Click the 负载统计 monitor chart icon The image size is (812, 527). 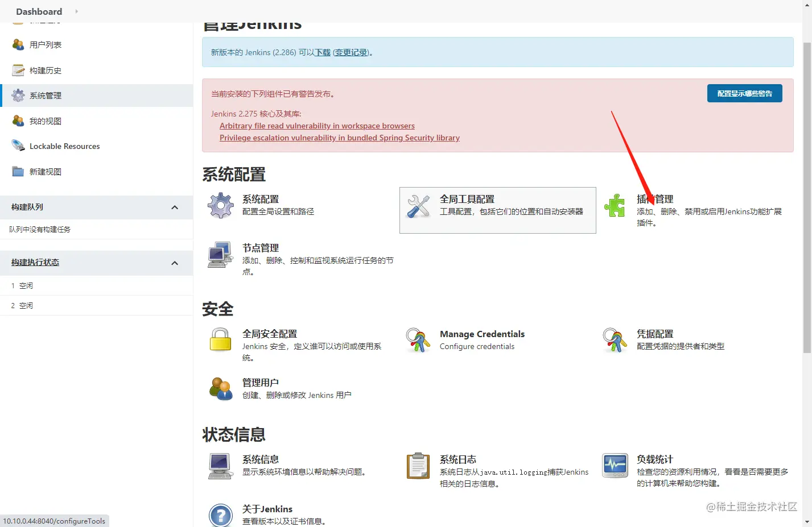[615, 466]
